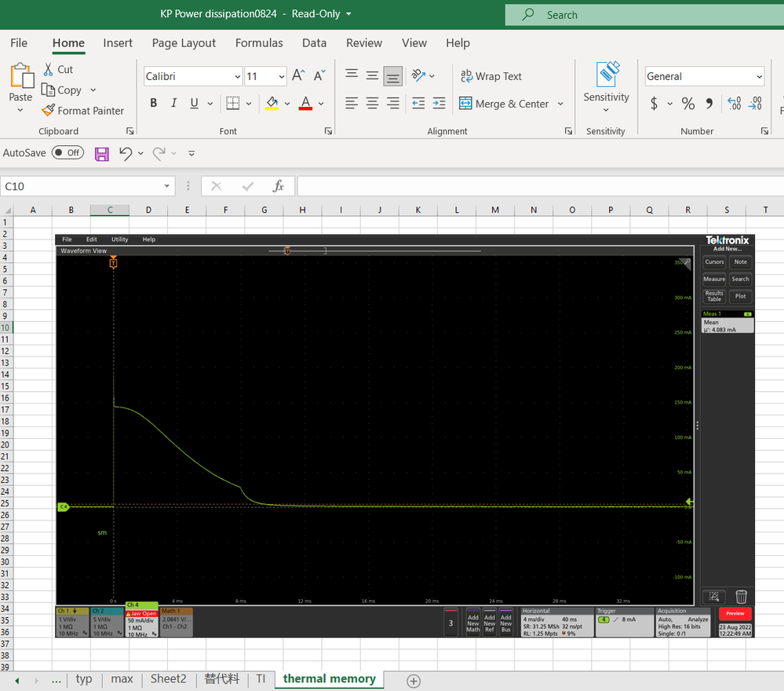Apply red font color
Image resolution: width=784 pixels, height=691 pixels.
pos(305,103)
